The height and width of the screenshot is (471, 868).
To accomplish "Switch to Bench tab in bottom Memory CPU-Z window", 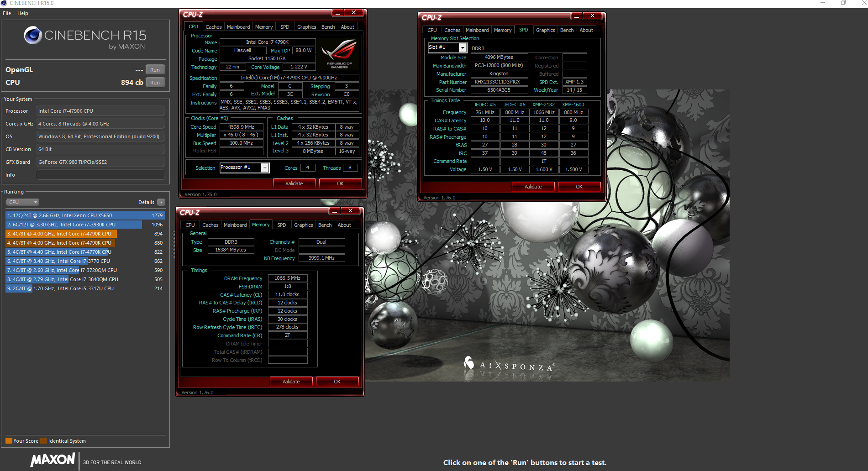I will point(325,225).
